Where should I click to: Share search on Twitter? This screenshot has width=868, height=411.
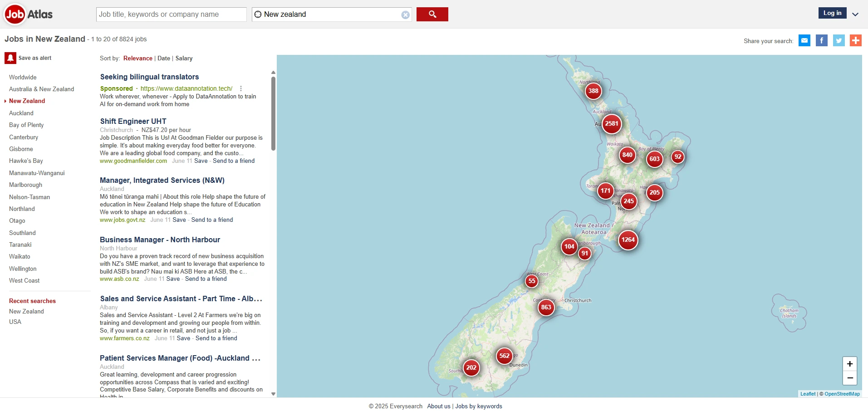click(839, 40)
